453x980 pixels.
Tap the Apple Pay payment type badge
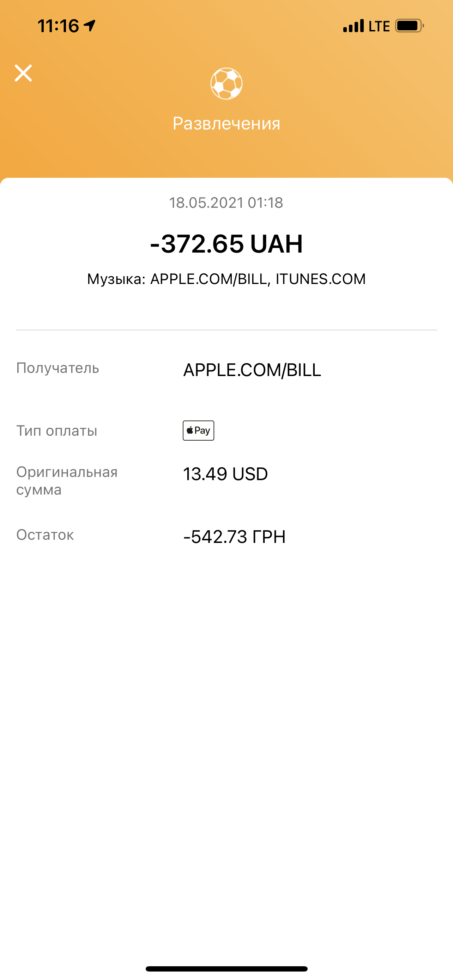coord(199,431)
